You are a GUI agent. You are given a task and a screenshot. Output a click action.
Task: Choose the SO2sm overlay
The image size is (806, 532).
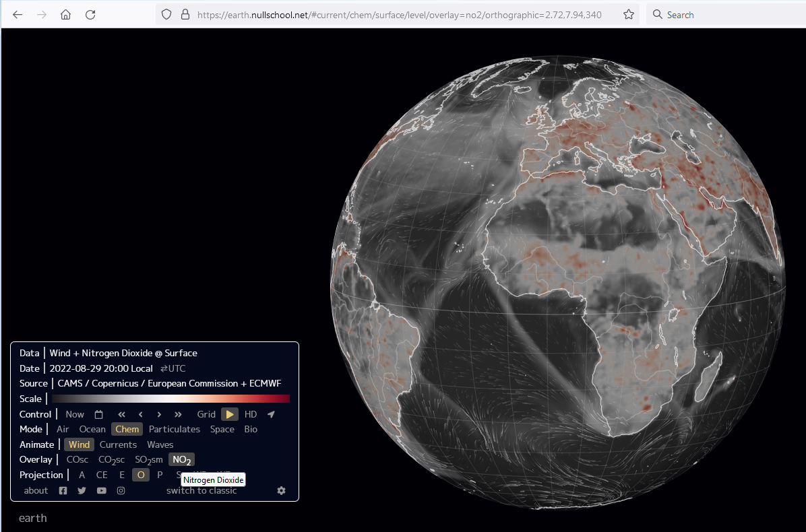click(x=148, y=460)
